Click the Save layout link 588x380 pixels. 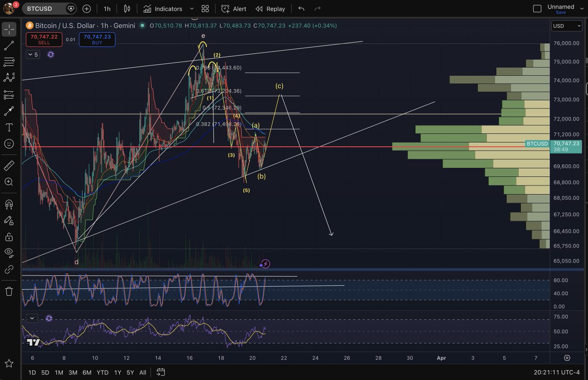(x=561, y=12)
